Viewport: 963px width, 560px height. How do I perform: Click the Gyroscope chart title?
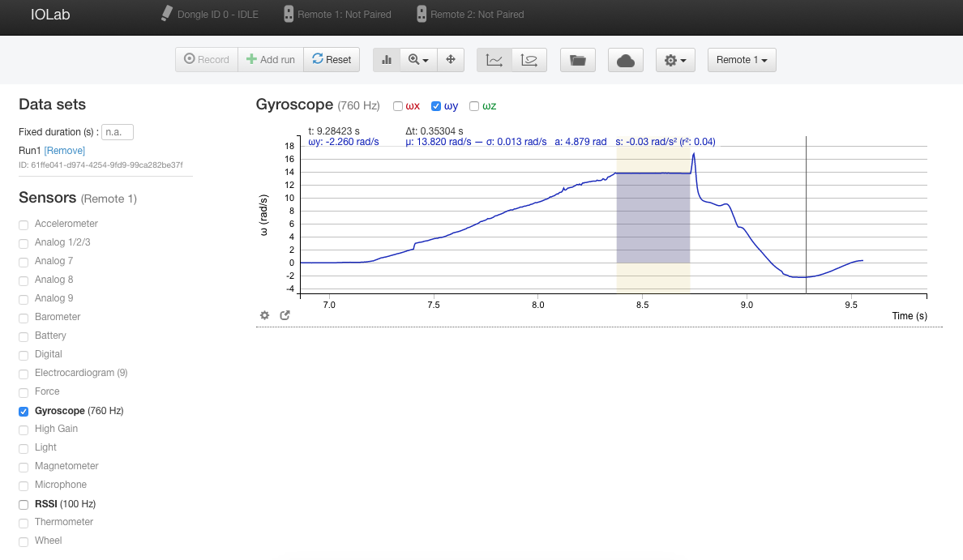pos(294,105)
